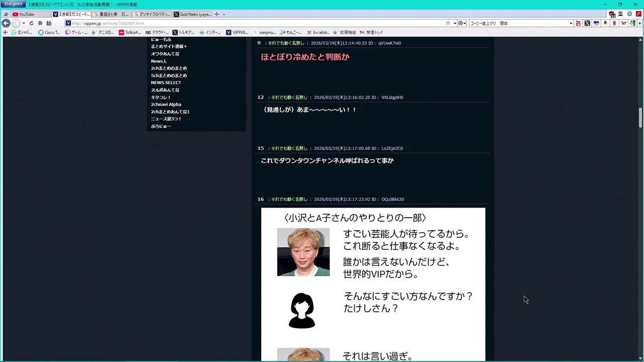The image size is (644, 362).
Task: Search with the Amazon engine icon
Action: tap(605, 23)
